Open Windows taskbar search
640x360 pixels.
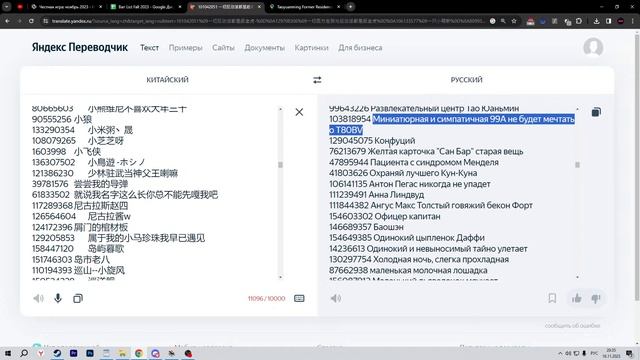[x=24, y=353]
